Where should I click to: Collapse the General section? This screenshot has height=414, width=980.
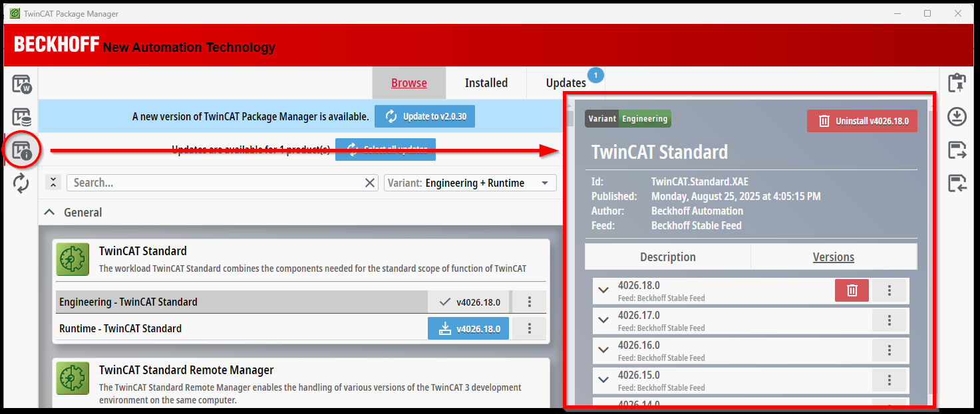[50, 213]
